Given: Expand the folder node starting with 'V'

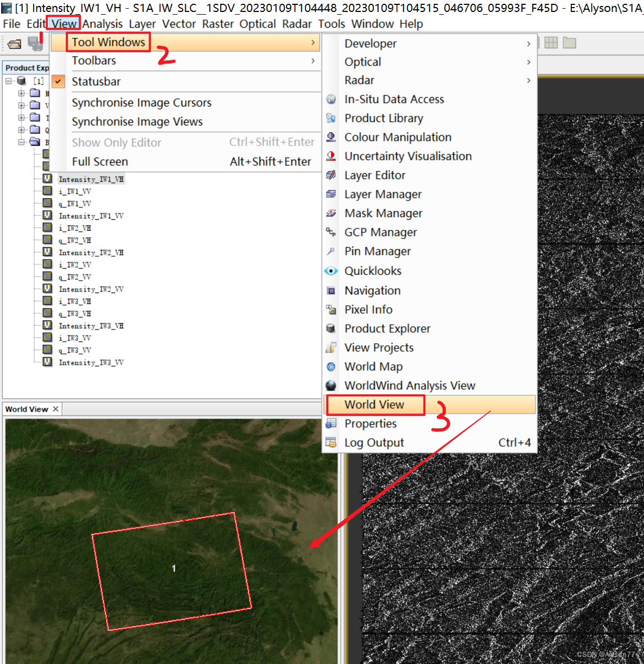Looking at the screenshot, I should [21, 105].
